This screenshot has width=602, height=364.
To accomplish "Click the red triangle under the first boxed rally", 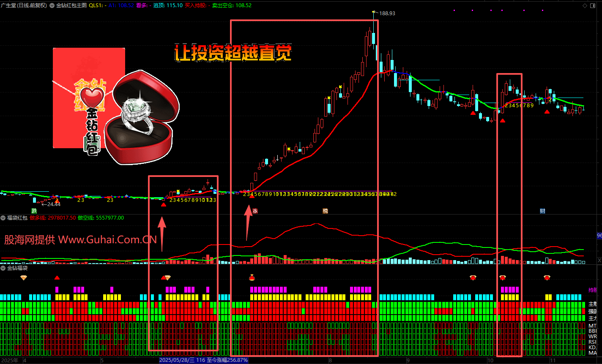I will [x=164, y=204].
